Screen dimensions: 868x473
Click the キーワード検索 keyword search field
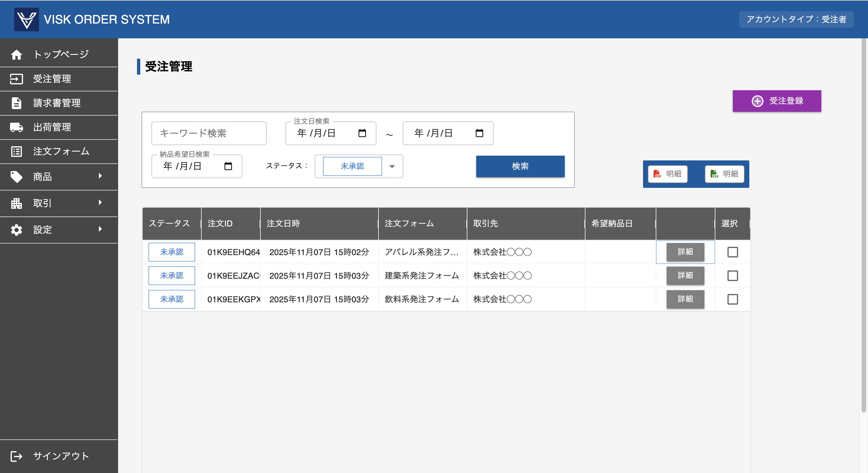coord(209,133)
